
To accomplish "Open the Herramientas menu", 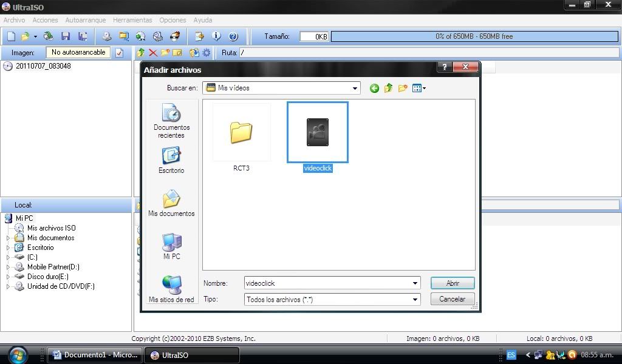I will pyautogui.click(x=132, y=20).
